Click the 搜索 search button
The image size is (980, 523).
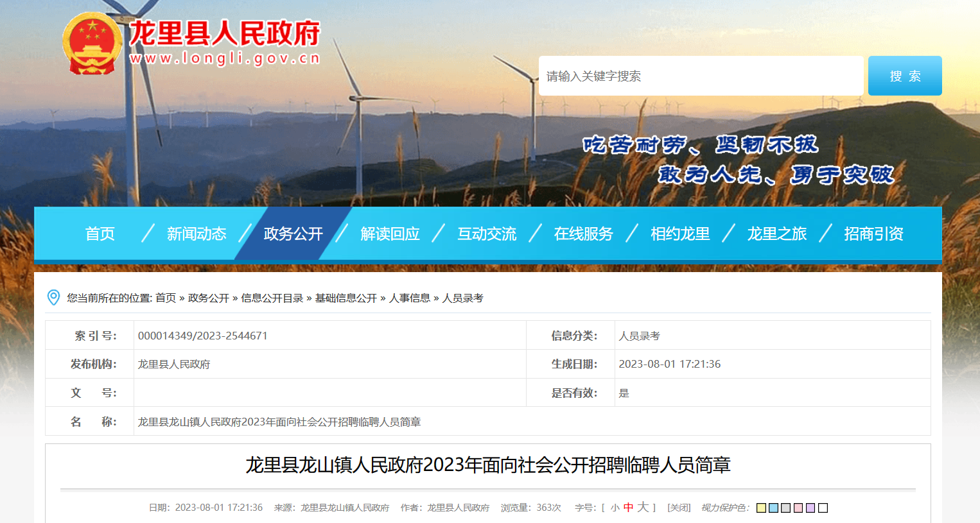(905, 76)
